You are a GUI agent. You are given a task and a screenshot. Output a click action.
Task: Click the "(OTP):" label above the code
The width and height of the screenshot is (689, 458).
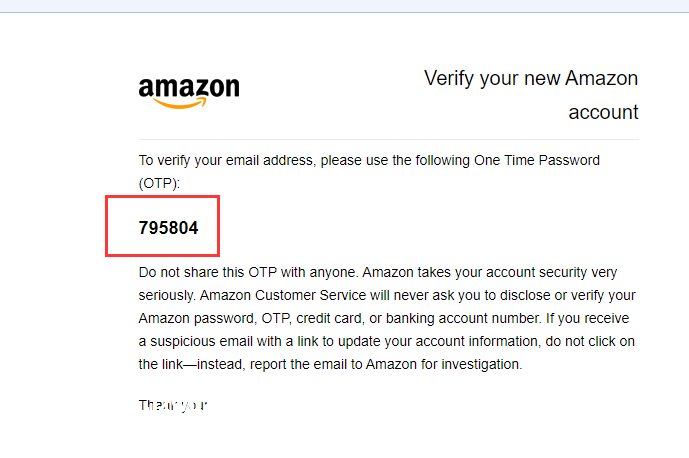pyautogui.click(x=160, y=183)
